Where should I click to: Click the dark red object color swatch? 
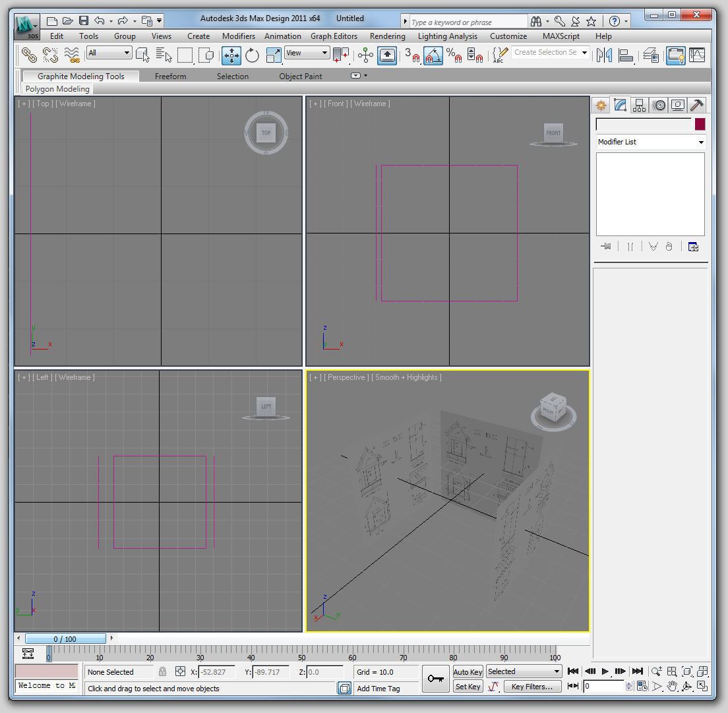(700, 124)
